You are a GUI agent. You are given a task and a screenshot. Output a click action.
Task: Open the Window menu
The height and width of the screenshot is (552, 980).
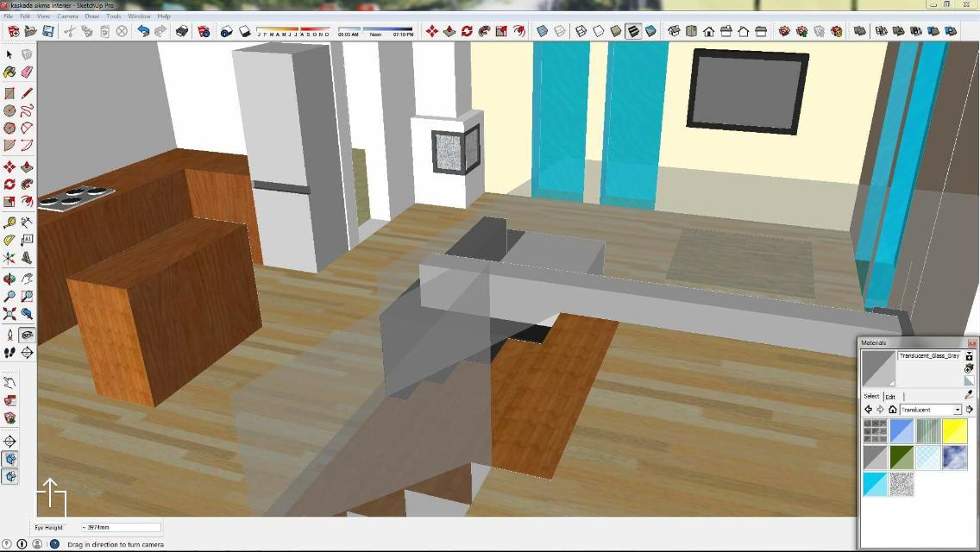click(138, 16)
